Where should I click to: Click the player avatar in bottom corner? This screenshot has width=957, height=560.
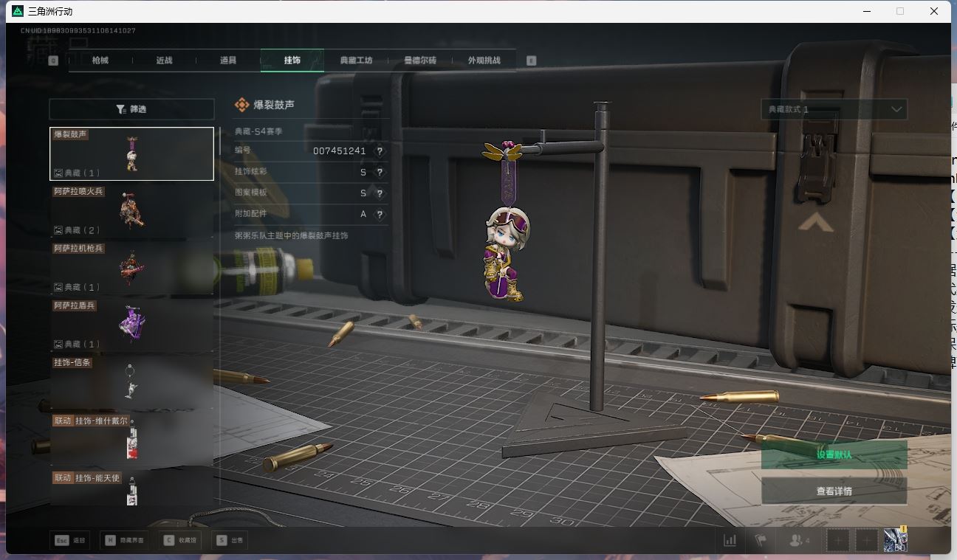895,539
